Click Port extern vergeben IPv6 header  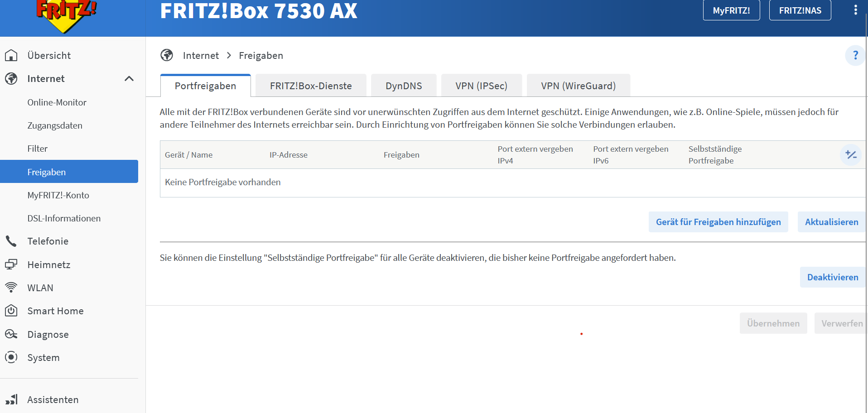(631, 155)
